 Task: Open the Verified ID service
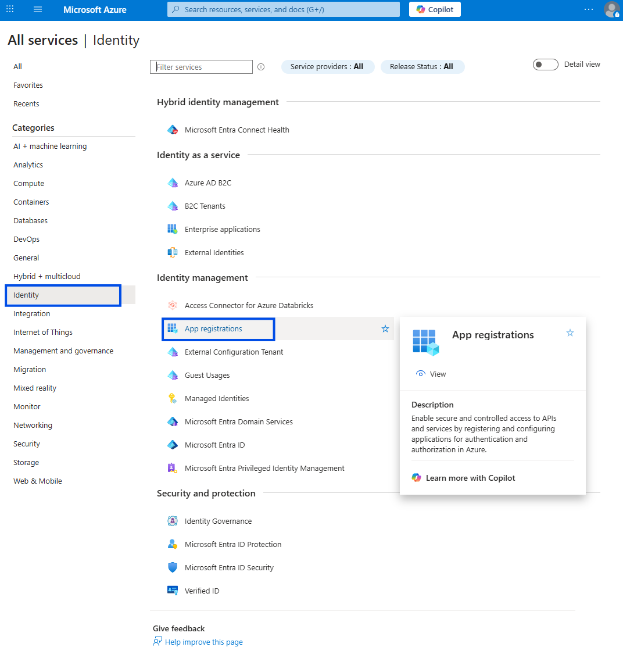point(202,591)
